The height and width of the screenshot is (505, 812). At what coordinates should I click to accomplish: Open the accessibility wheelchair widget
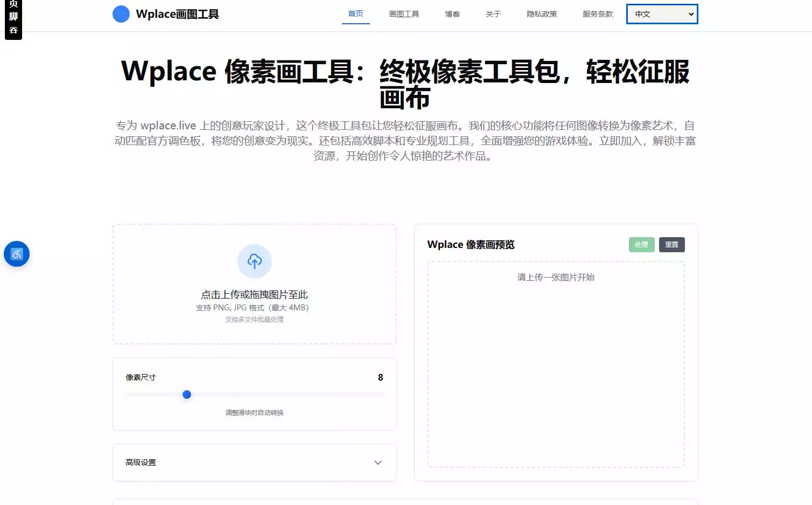click(x=17, y=254)
